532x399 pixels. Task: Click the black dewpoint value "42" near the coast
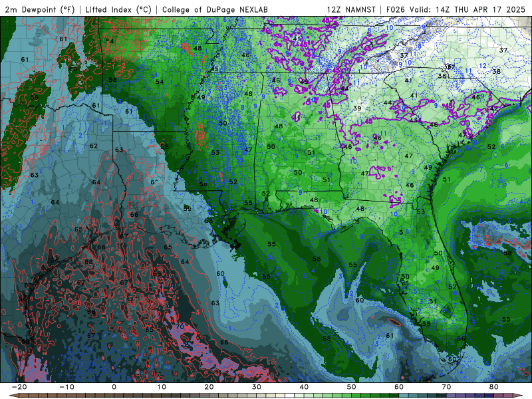(494, 108)
